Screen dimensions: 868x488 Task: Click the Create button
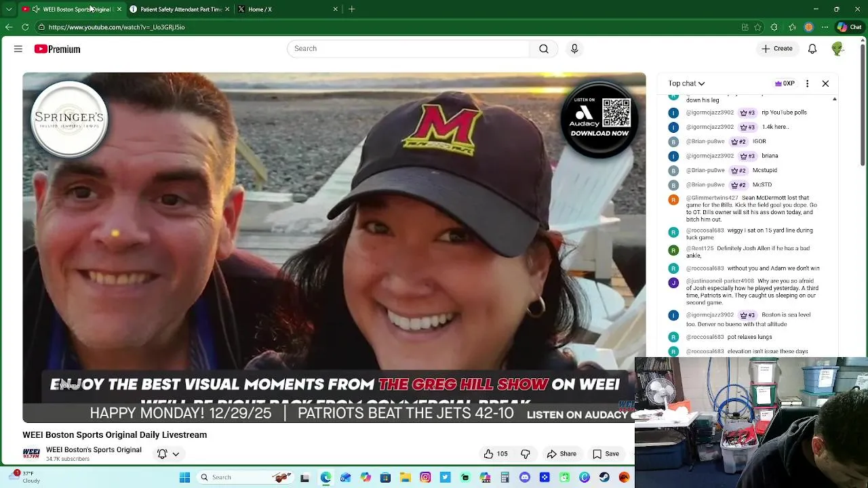776,49
